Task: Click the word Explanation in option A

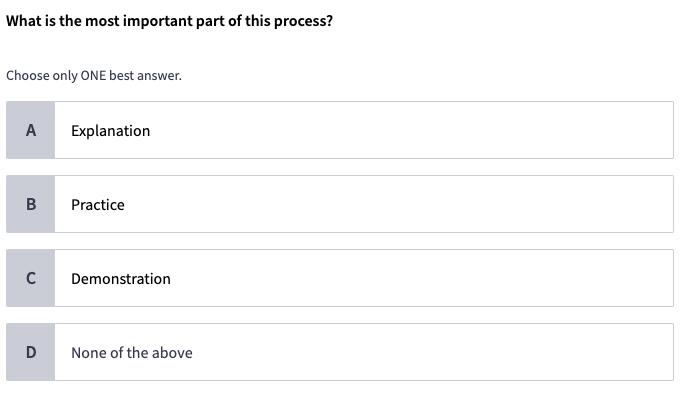Action: click(x=110, y=131)
